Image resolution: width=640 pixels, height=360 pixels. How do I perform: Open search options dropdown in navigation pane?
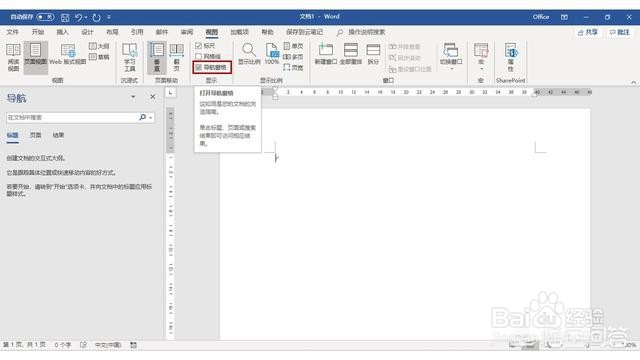(x=151, y=118)
